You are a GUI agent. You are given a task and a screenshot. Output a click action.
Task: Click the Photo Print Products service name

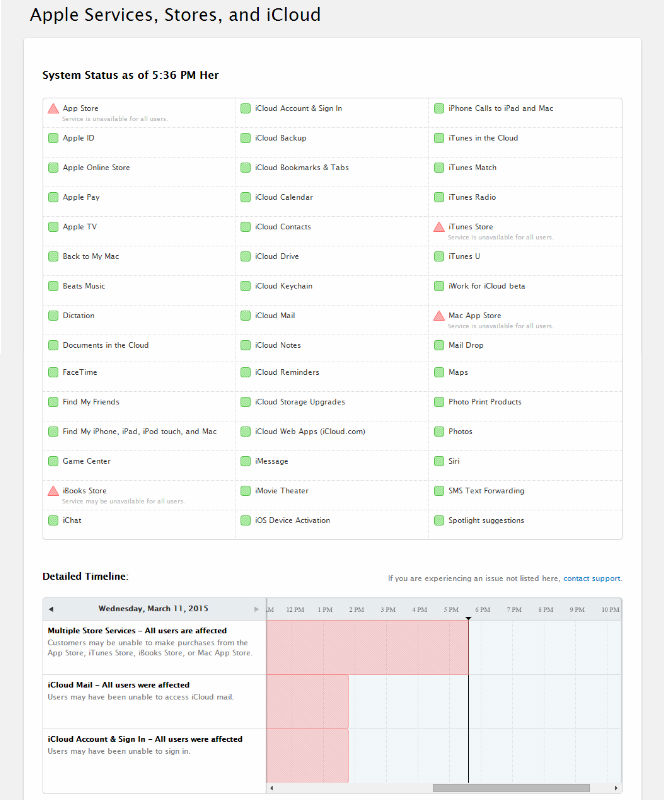coord(485,402)
